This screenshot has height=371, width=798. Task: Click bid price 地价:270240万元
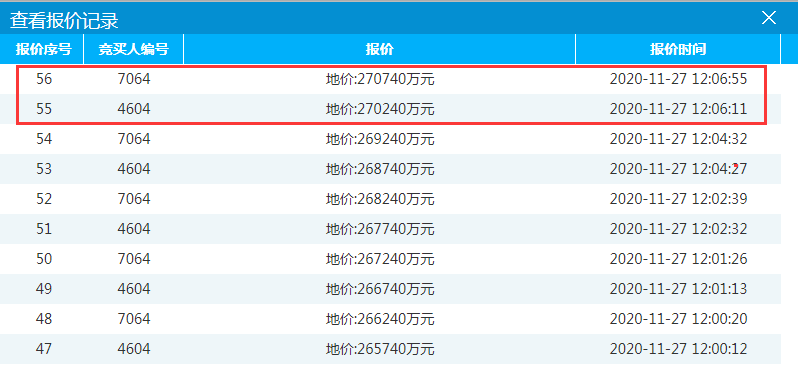(x=380, y=109)
